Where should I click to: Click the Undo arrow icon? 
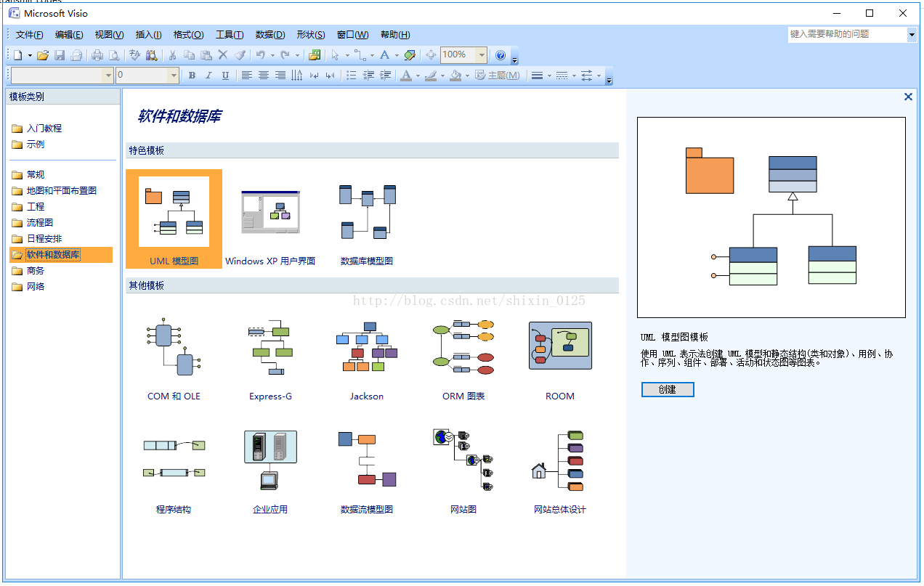pyautogui.click(x=260, y=55)
